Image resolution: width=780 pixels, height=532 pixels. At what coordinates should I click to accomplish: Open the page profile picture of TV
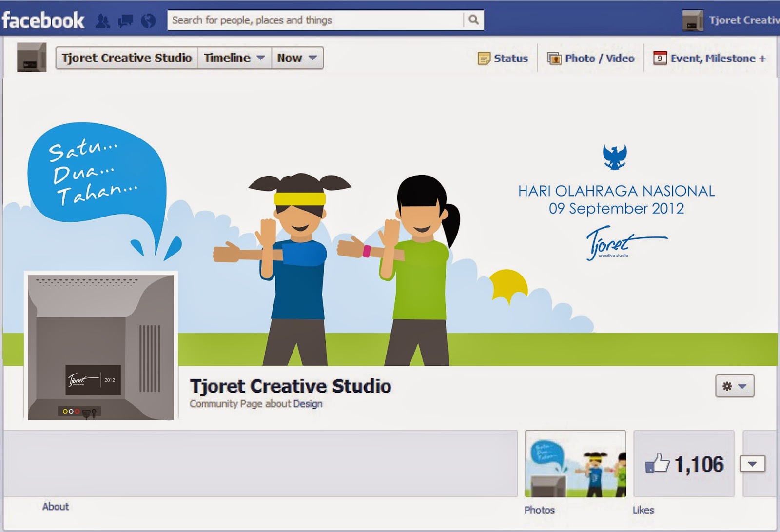click(101, 347)
